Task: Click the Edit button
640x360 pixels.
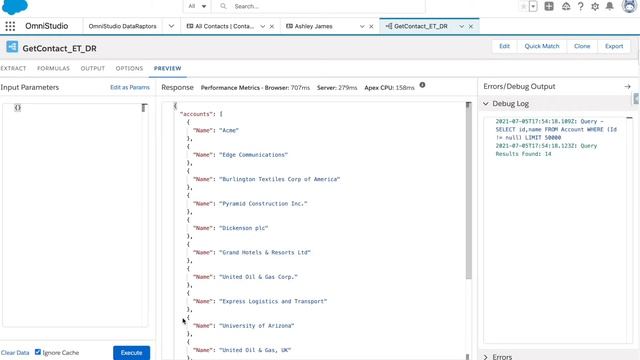Action: 504,46
